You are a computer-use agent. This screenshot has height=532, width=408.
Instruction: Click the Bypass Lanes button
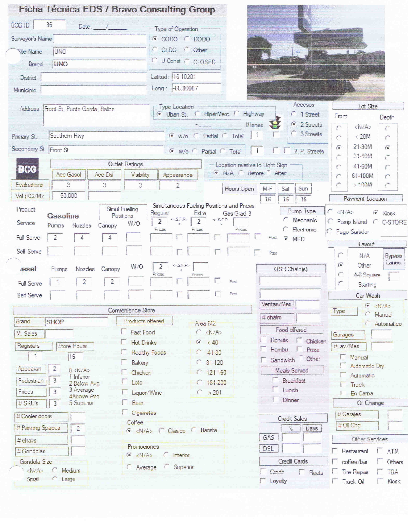tap(394, 259)
